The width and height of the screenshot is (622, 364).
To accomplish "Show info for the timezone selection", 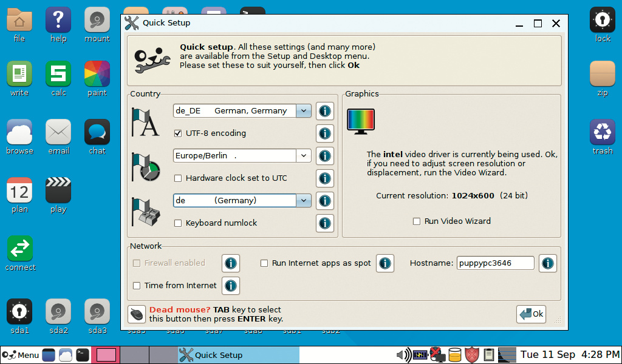I will 325,156.
